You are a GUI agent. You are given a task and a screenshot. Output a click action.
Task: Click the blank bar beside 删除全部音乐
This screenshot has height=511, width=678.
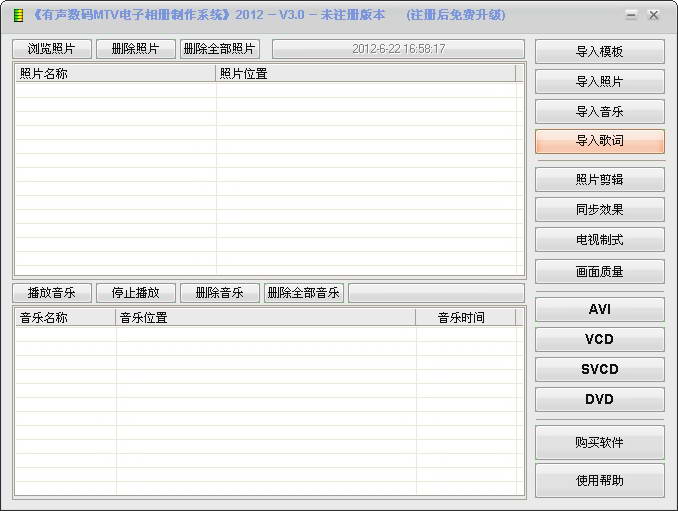[x=436, y=293]
